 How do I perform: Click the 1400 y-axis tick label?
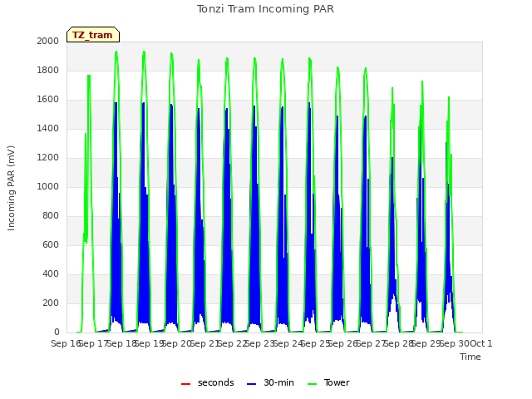tap(48, 128)
